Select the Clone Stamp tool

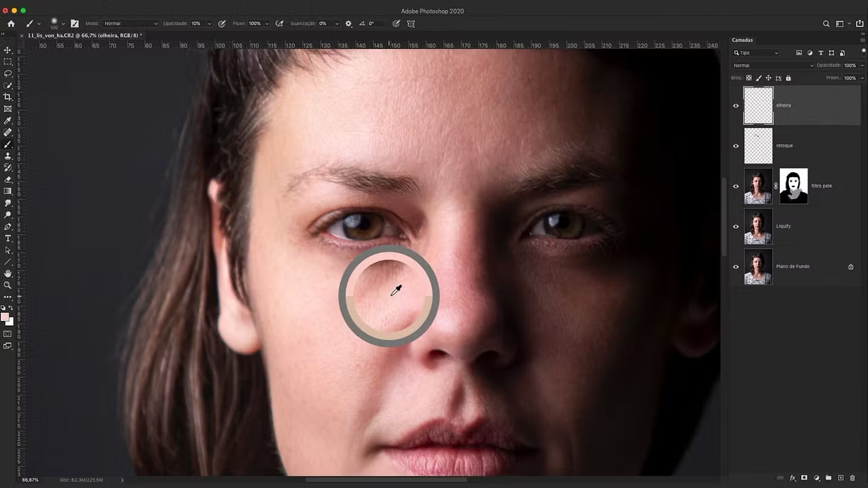pos(8,156)
